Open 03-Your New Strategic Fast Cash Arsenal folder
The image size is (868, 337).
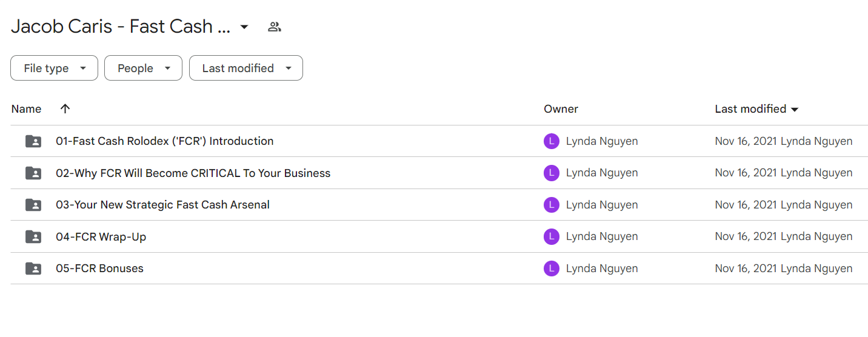click(x=162, y=205)
